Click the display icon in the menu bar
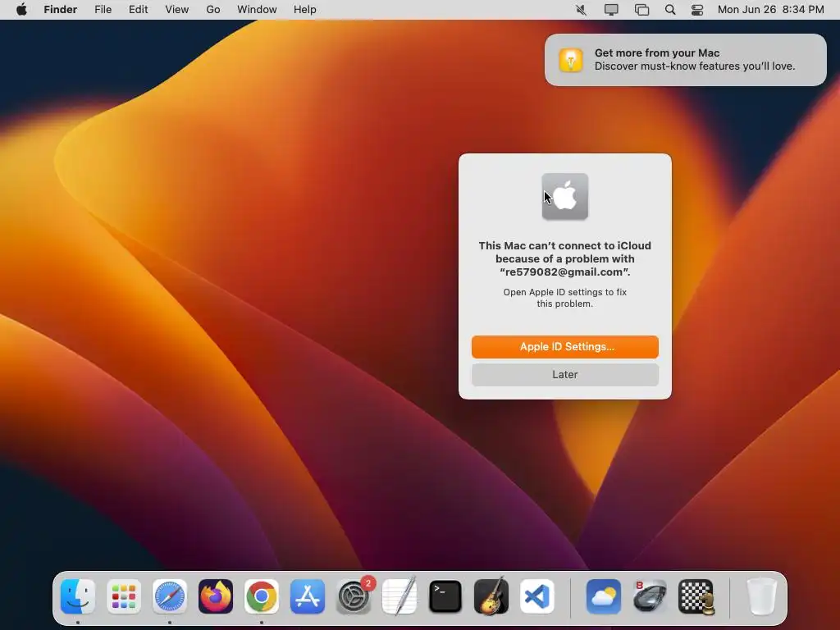840x630 pixels. (611, 10)
